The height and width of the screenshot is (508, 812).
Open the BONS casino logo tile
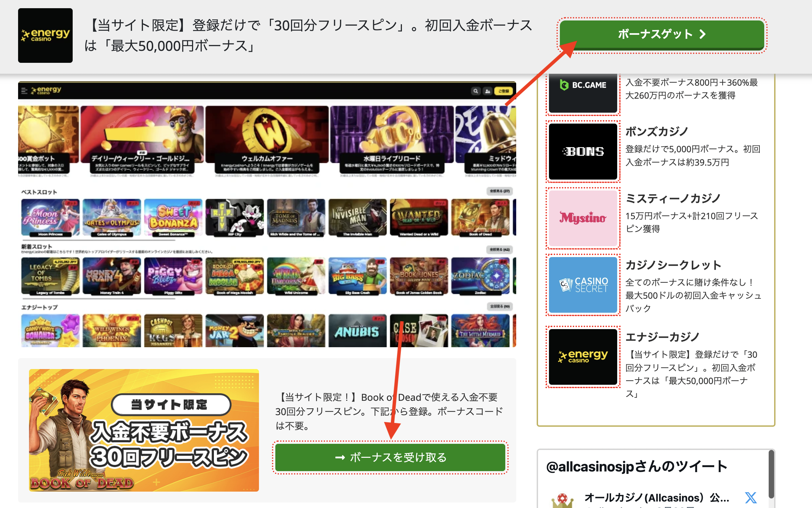pyautogui.click(x=583, y=151)
